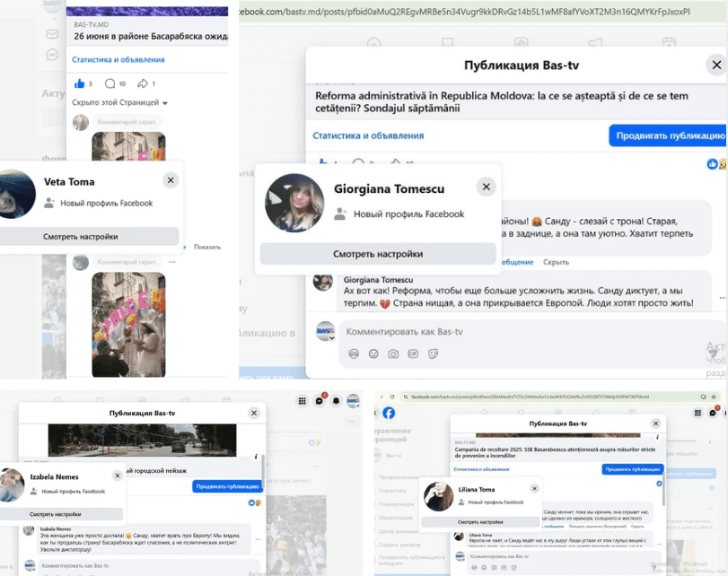Click the site info icon beside the Liliana Toma URL
The image size is (728, 576).
tap(406, 397)
